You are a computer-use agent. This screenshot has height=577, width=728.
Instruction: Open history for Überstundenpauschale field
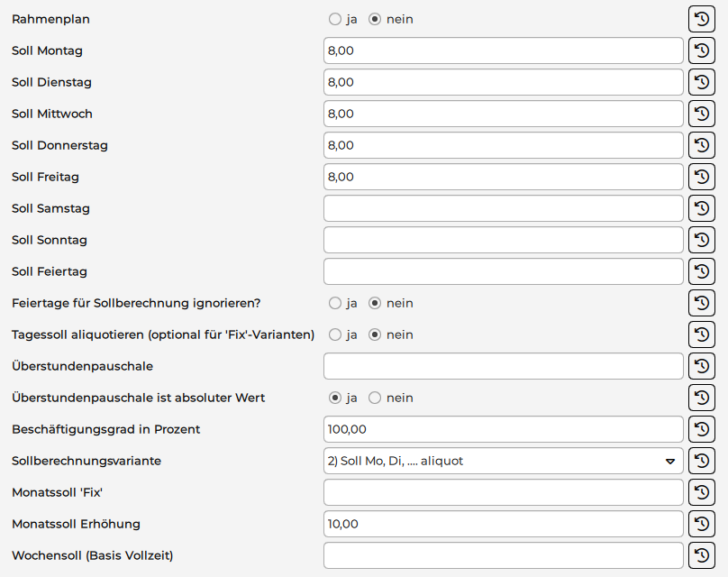point(702,366)
